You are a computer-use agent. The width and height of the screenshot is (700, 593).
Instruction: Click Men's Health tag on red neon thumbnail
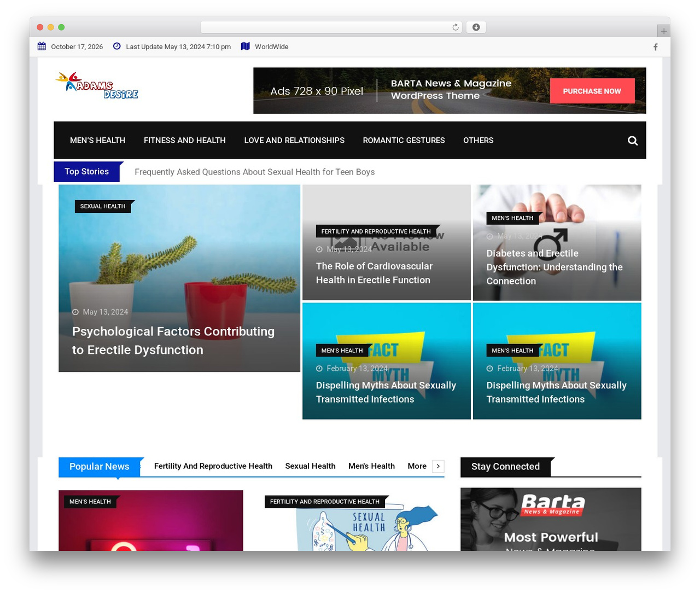pyautogui.click(x=90, y=502)
